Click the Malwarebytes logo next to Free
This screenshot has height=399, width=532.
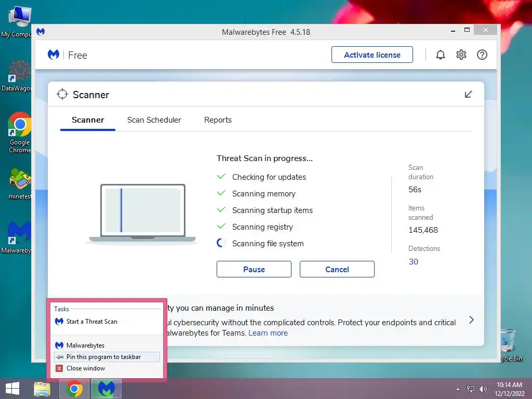coord(54,55)
